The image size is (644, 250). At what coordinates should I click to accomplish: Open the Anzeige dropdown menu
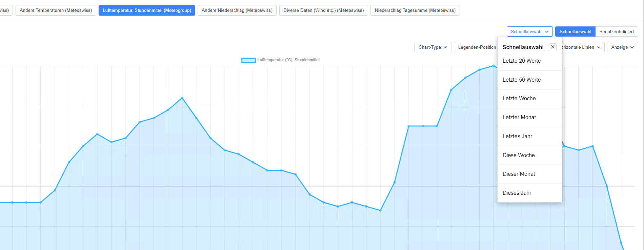(622, 47)
